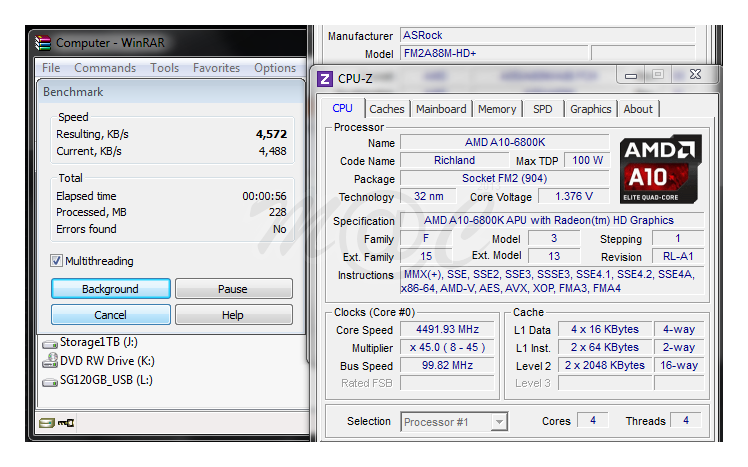Open the Favorites menu in WinRAR

[216, 68]
